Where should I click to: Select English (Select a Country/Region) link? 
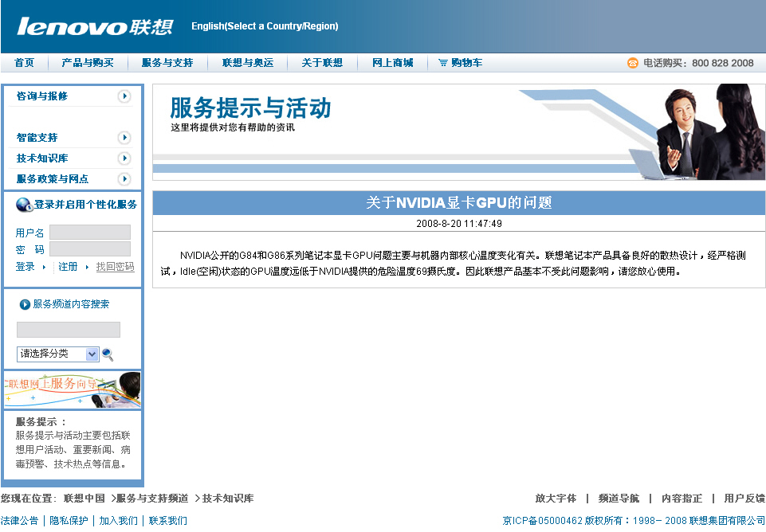click(265, 26)
